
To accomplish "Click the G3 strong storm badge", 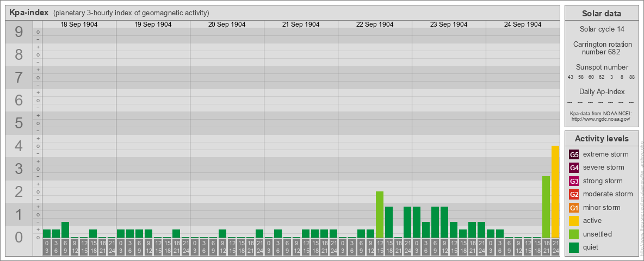I will click(x=574, y=181).
